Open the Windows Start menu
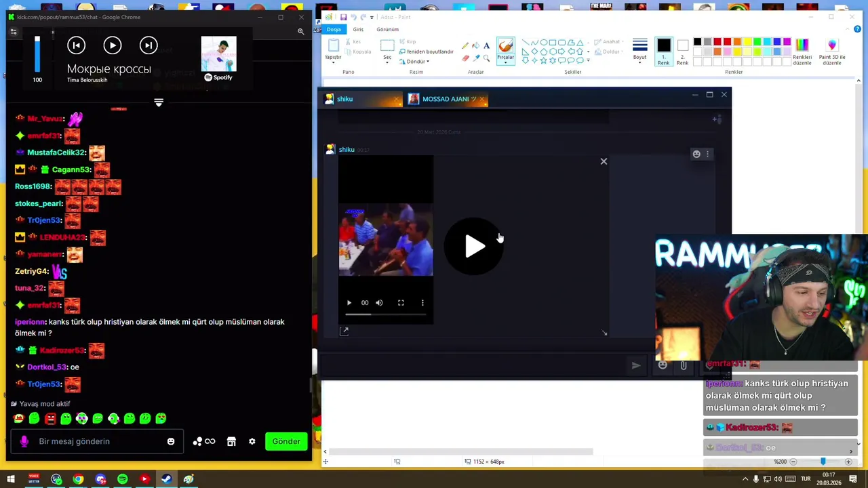868x488 pixels. [11, 479]
